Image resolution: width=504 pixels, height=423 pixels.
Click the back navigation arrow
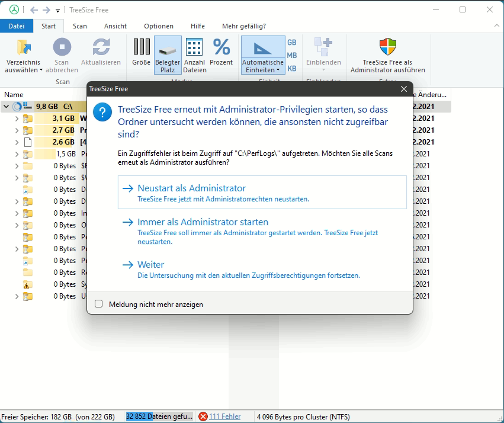pos(34,10)
